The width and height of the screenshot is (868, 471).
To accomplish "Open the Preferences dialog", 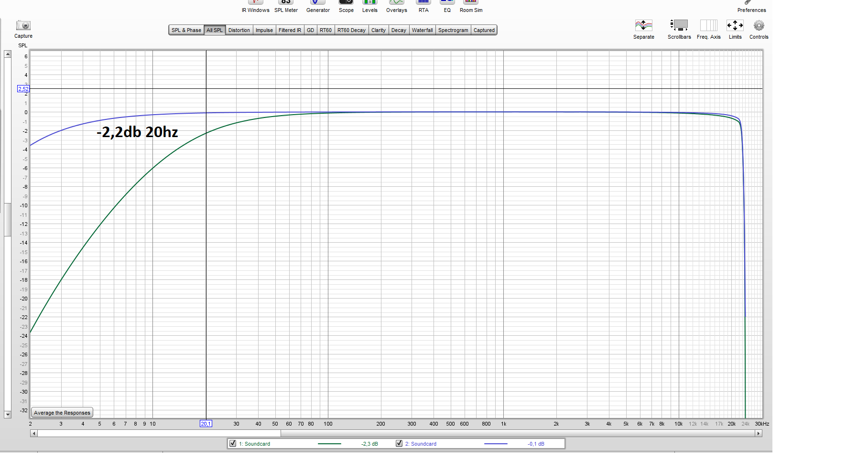I will click(x=751, y=6).
